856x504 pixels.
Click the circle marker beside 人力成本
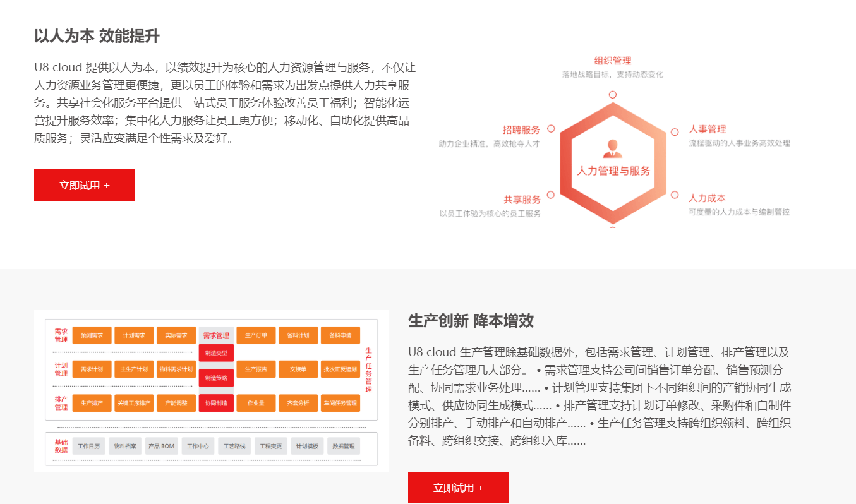675,195
